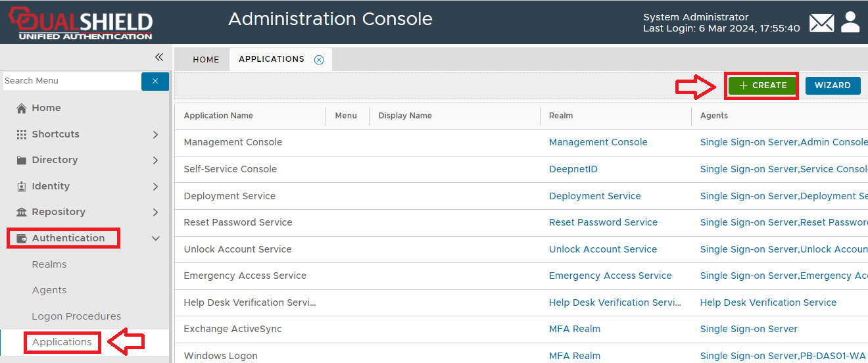Click the user profile icon
The height and width of the screenshot is (363, 868).
click(x=850, y=22)
